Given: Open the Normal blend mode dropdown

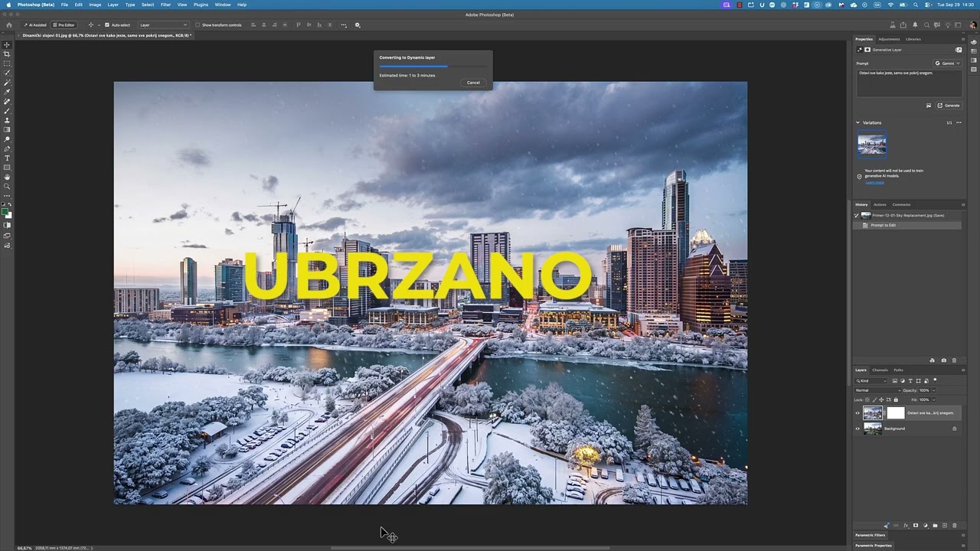Looking at the screenshot, I should pos(877,390).
